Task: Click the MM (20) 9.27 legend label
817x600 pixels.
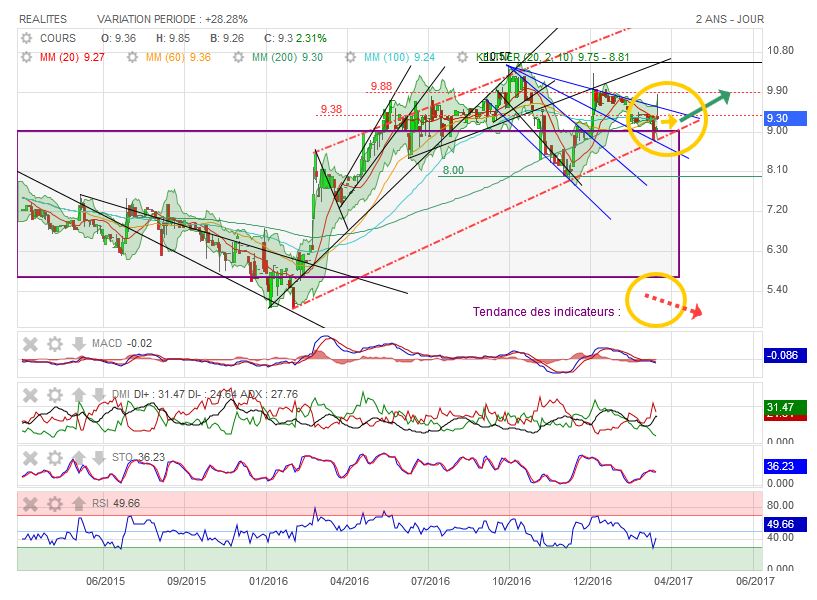Action: 72,57
